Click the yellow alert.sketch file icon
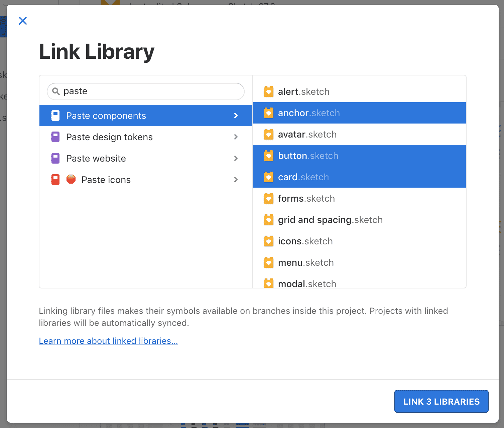The height and width of the screenshot is (428, 504). (269, 91)
